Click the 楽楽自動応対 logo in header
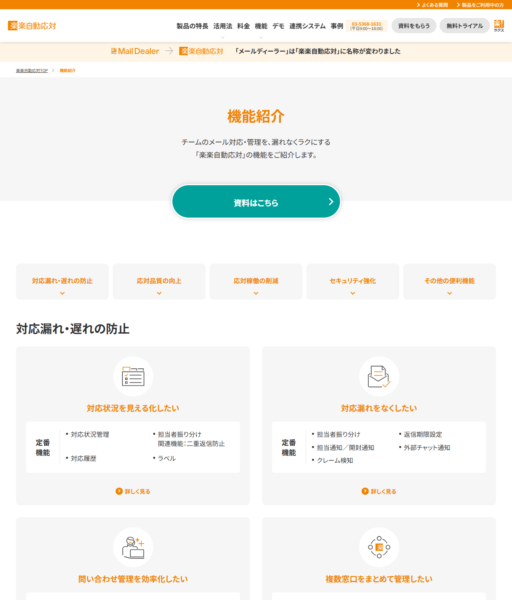 point(32,26)
